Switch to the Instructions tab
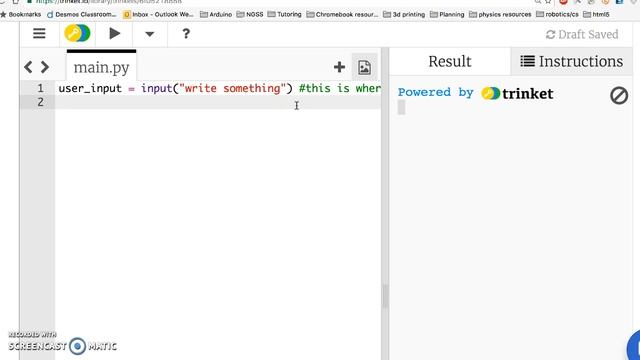640x360 pixels. tap(571, 62)
